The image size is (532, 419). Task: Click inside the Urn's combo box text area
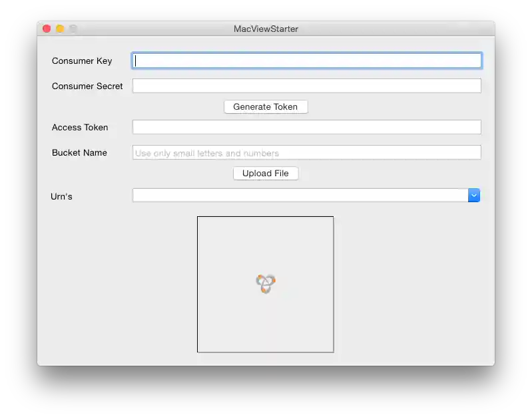[300, 195]
